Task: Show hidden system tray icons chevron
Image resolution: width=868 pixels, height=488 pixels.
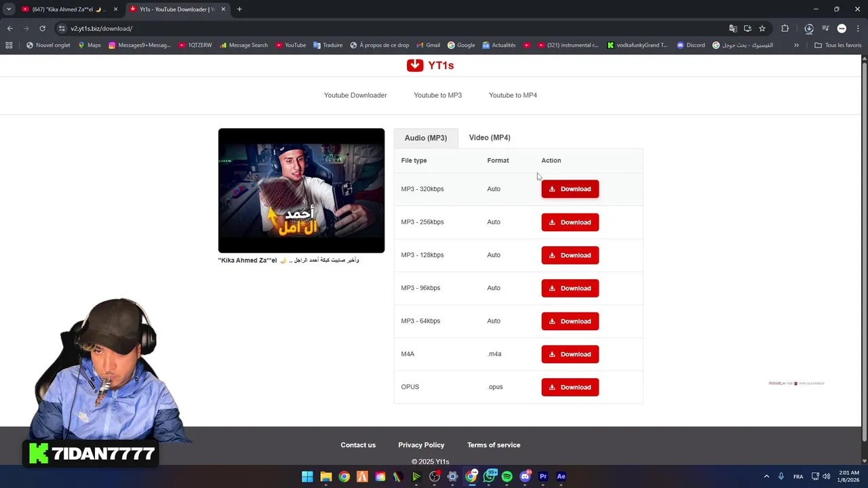Action: pos(766,476)
